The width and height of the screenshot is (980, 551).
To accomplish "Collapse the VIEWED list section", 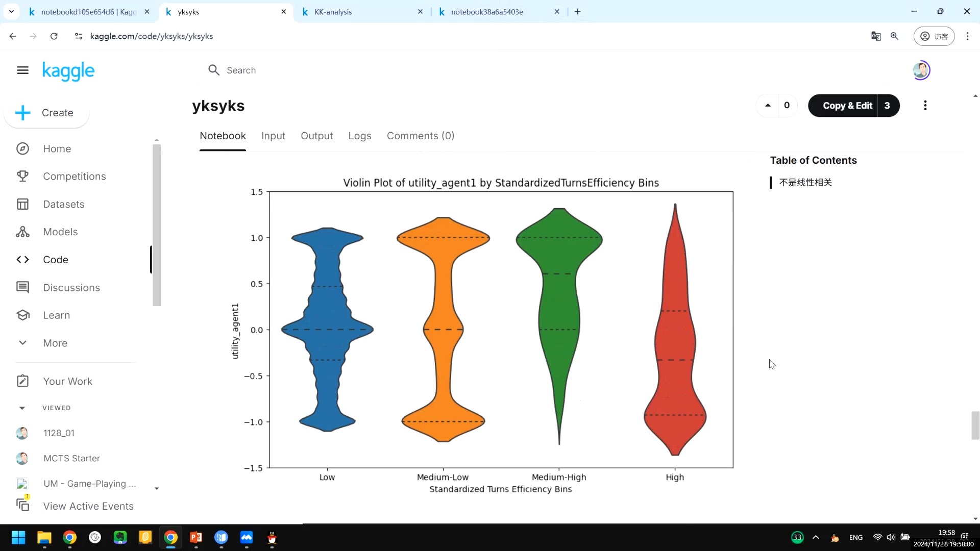I will click(x=22, y=408).
